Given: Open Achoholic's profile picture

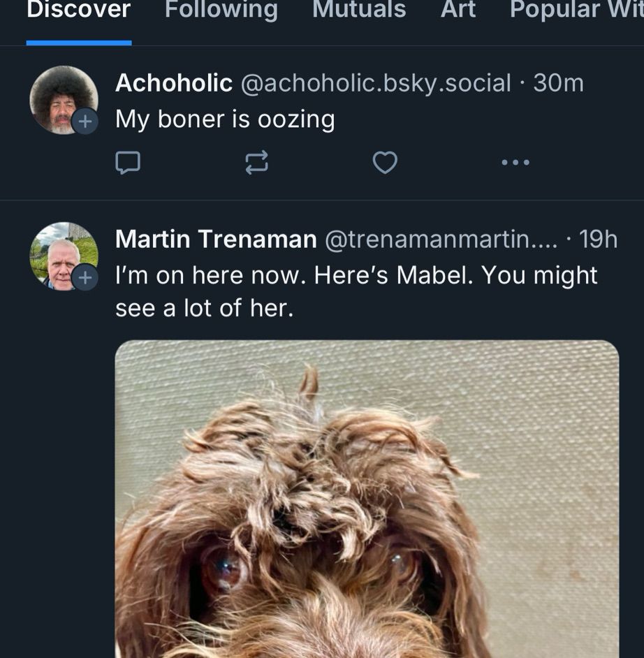Looking at the screenshot, I should click(61, 96).
